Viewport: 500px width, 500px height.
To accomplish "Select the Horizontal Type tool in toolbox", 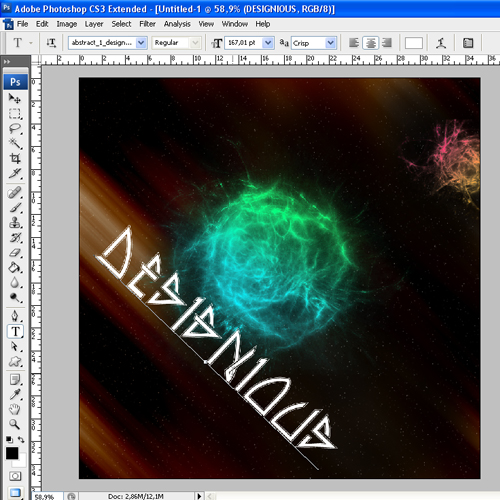I will click(x=15, y=331).
